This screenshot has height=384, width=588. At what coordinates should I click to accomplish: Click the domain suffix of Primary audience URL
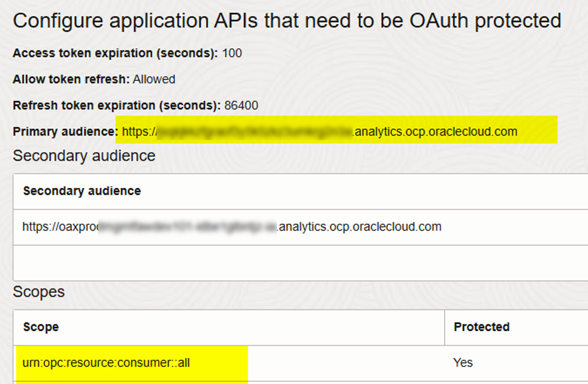[x=436, y=131]
